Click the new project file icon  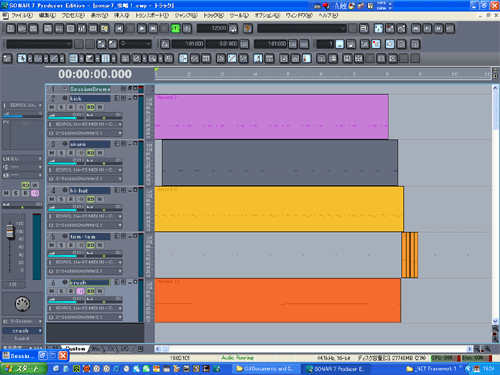[x=11, y=29]
